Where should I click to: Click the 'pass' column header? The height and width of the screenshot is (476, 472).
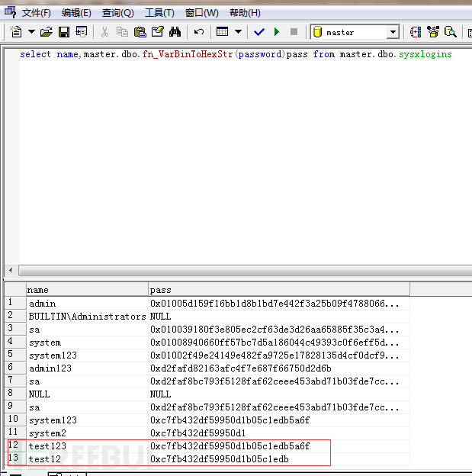(x=279, y=290)
